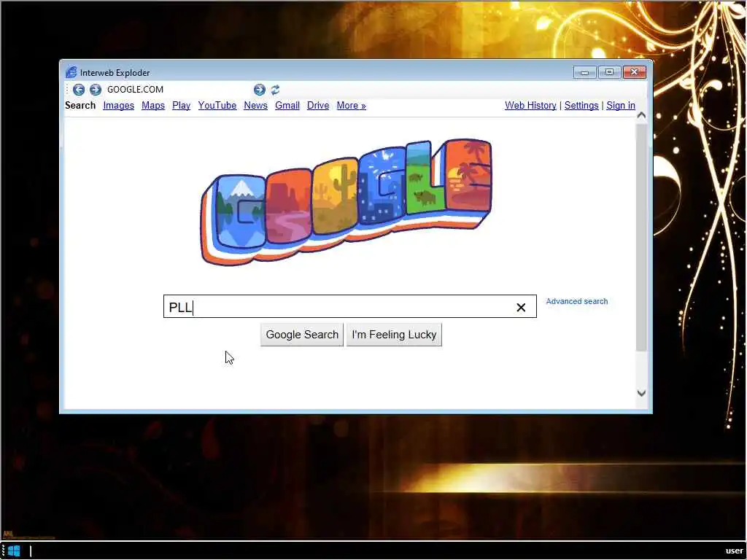Image resolution: width=747 pixels, height=560 pixels.
Task: Close the Interweb Exploder window
Action: point(634,72)
